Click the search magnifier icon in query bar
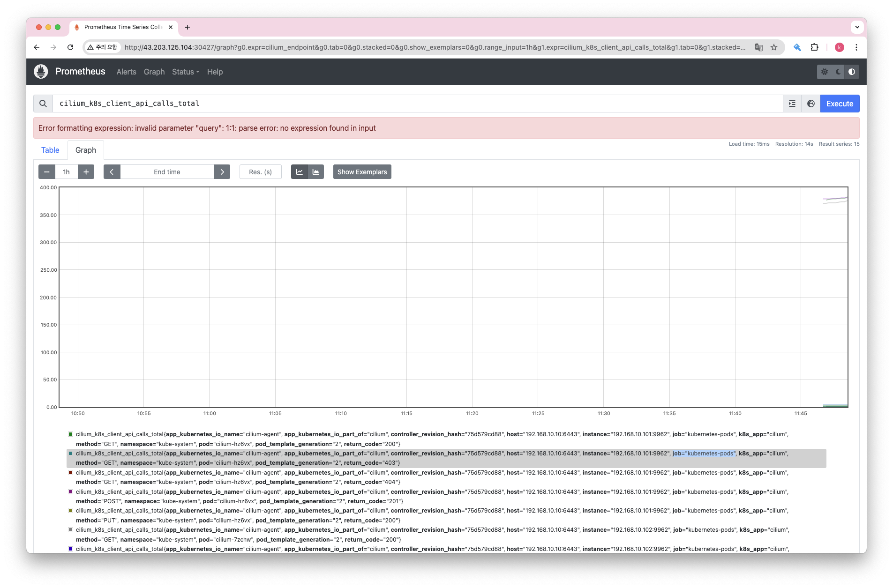 pos(43,104)
